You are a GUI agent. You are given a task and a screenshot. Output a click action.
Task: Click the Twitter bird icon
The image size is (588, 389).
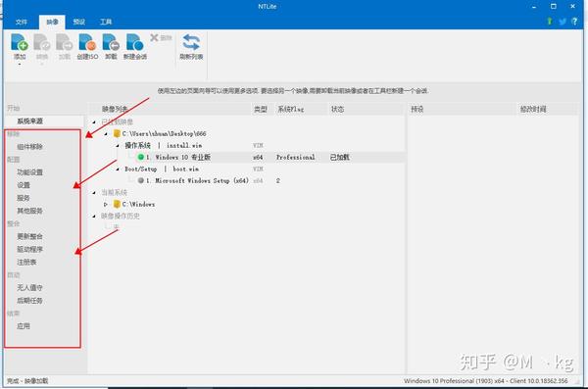[x=563, y=22]
